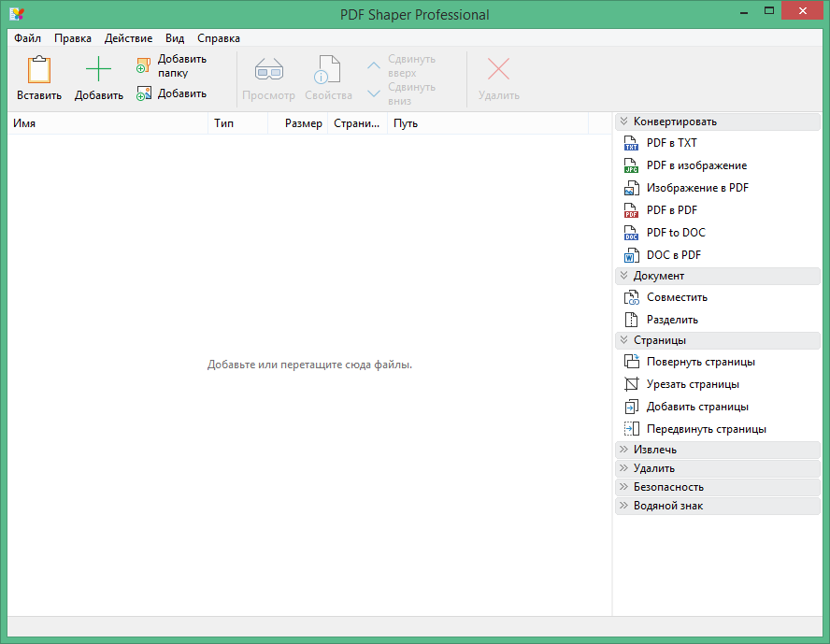
Task: Click the Повернуть страницы rotate icon
Action: (x=631, y=362)
